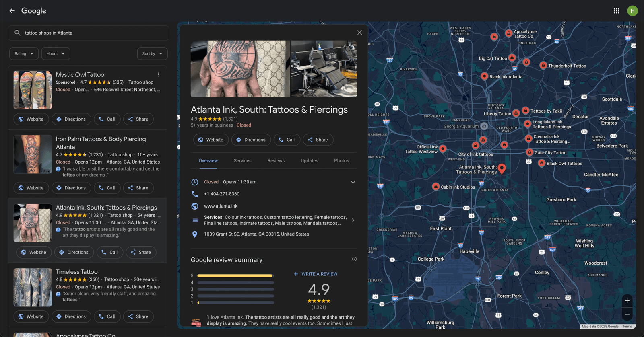Click the list icon beside Services
Image resolution: width=644 pixels, height=337 pixels.
(195, 220)
